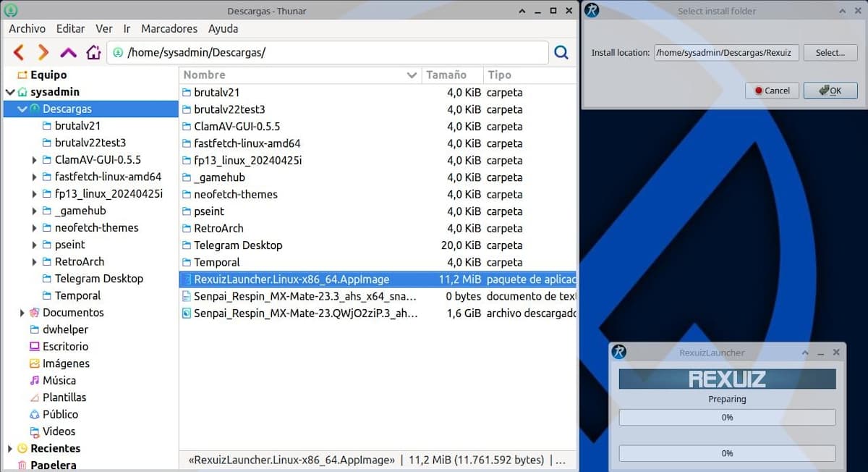Sort by the Nombre column header
868x472 pixels.
pos(300,75)
